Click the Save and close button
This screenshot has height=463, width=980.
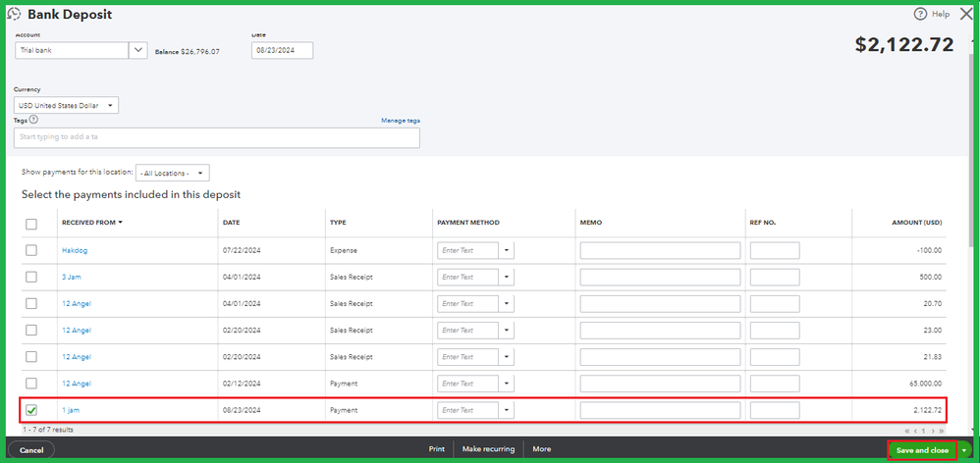pos(922,450)
